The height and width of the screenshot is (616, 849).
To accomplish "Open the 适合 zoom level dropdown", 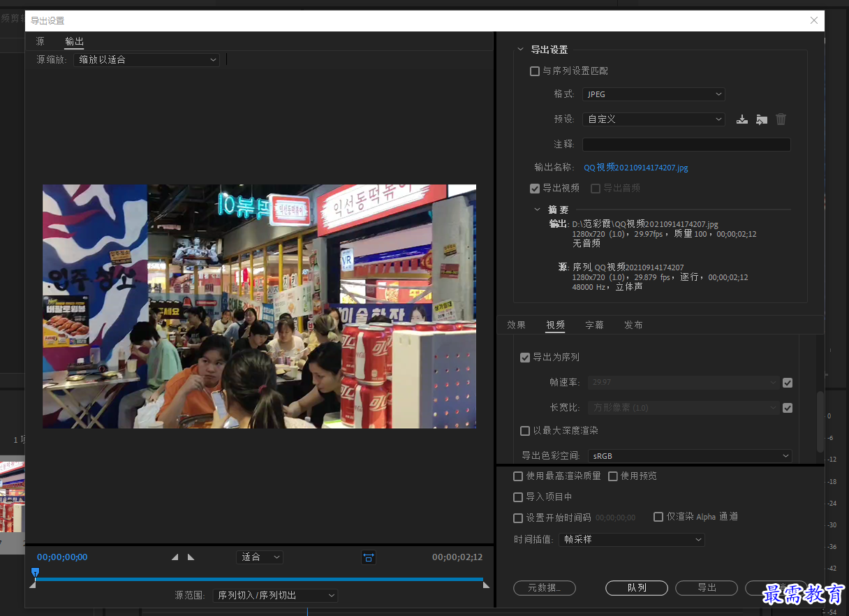I will point(259,557).
